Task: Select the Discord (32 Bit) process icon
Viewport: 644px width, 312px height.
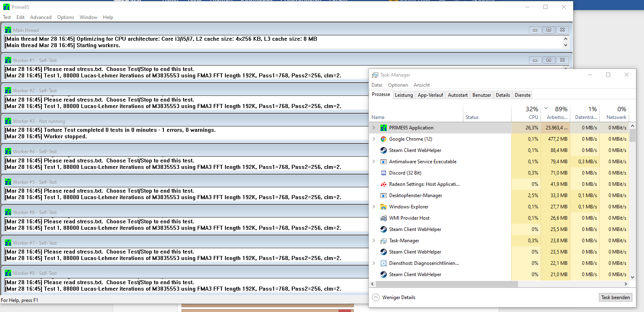Action: pos(384,173)
